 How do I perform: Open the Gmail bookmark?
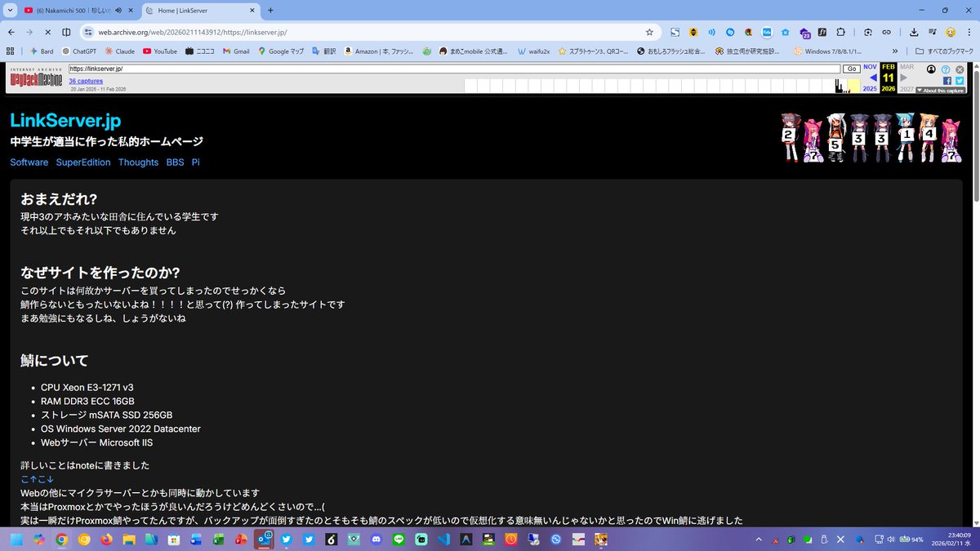(x=234, y=51)
